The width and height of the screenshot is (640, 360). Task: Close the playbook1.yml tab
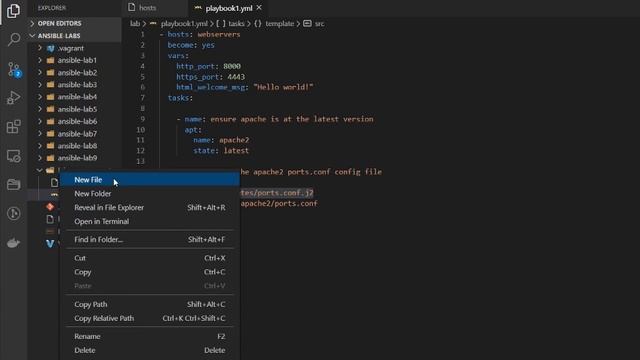click(259, 8)
